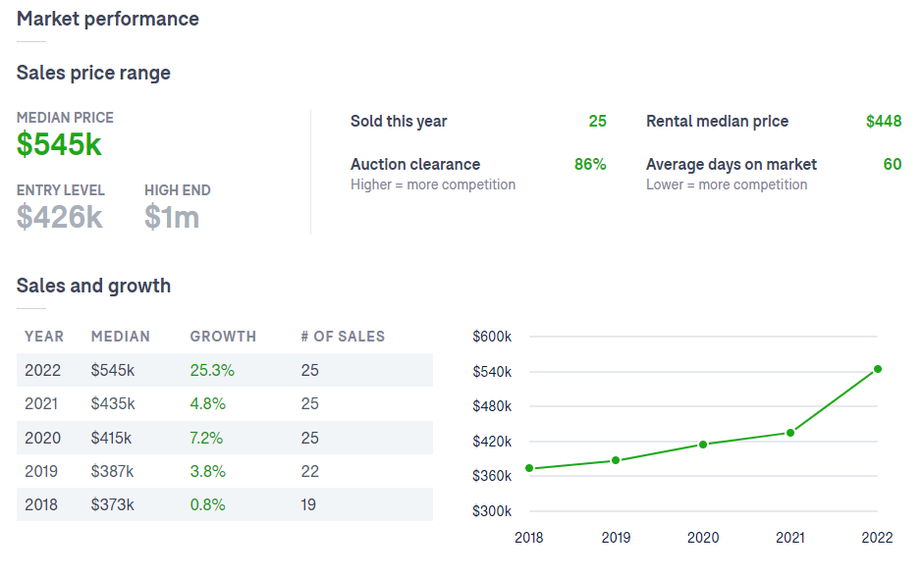Click the 25.3% growth value
924x578 pixels.
212,370
